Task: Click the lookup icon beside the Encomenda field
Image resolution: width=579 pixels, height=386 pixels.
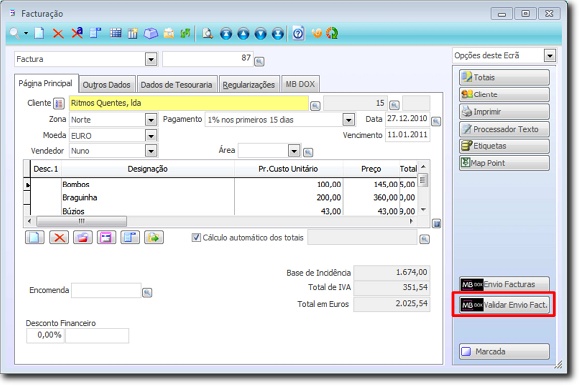Action: pos(147,293)
